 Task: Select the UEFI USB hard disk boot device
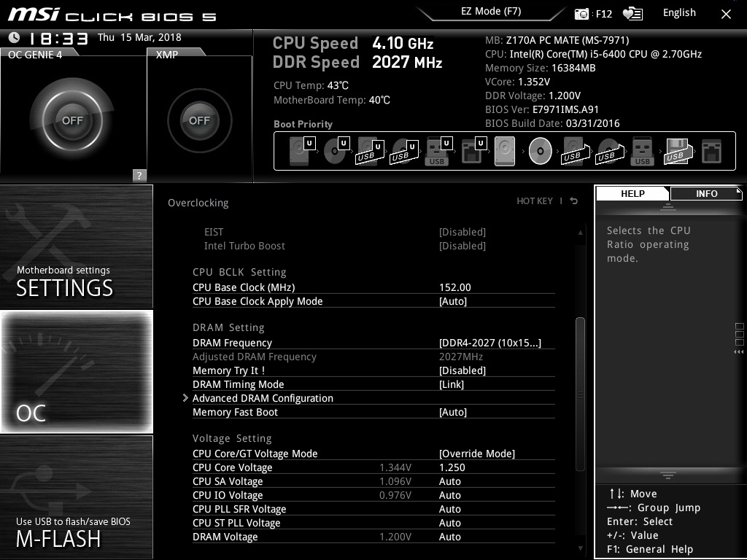370,152
